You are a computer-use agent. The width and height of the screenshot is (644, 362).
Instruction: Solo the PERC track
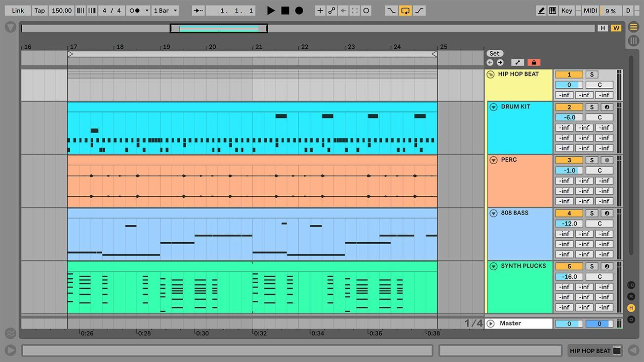tap(591, 160)
